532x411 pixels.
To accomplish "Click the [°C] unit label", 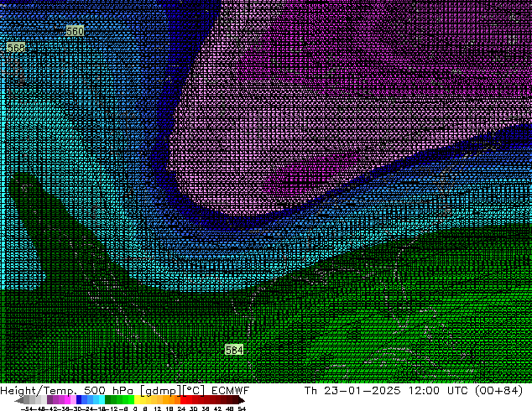I will coord(194,391).
